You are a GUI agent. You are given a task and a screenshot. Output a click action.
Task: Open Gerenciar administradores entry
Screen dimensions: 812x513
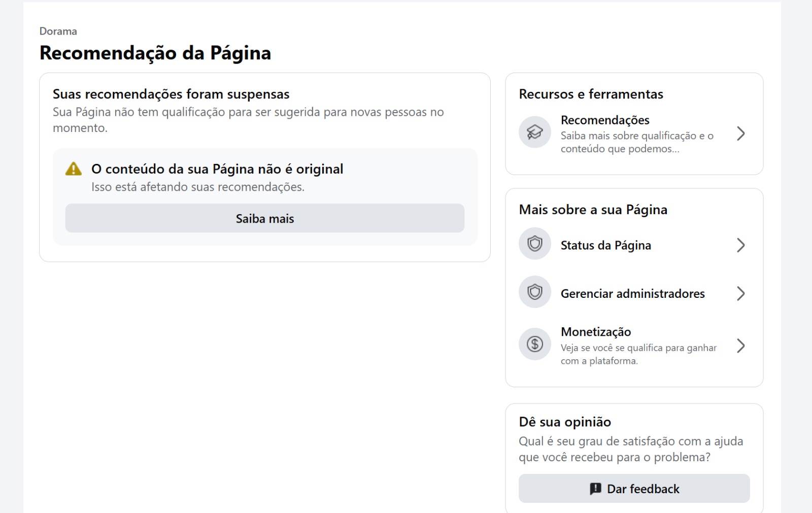coord(634,293)
